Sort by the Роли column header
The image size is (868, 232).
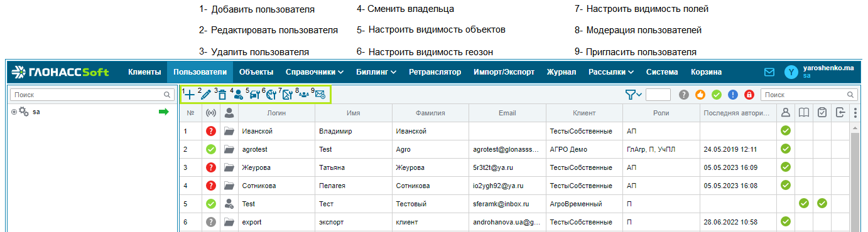661,113
